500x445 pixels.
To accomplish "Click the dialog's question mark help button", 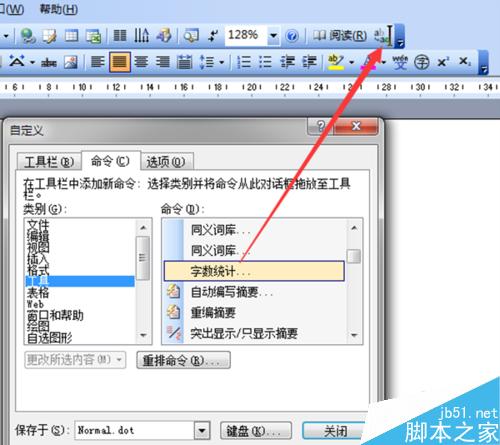I will point(320,126).
